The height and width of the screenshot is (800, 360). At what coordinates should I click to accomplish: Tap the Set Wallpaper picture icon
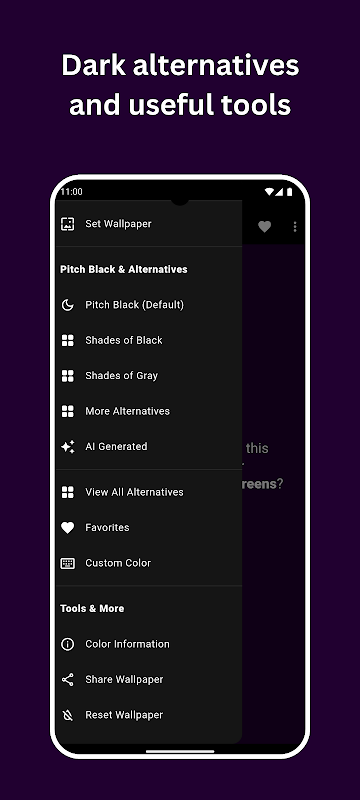[x=67, y=224]
